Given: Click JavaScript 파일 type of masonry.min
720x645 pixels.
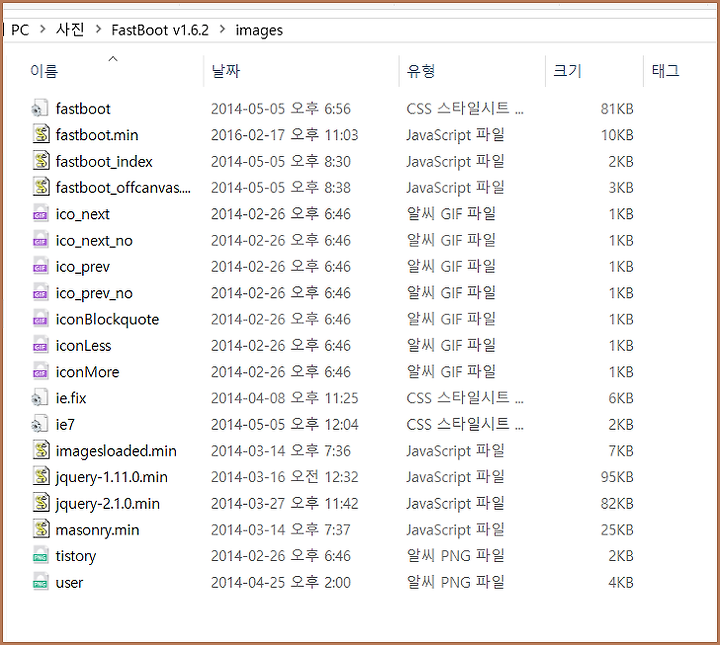Looking at the screenshot, I should (x=455, y=530).
